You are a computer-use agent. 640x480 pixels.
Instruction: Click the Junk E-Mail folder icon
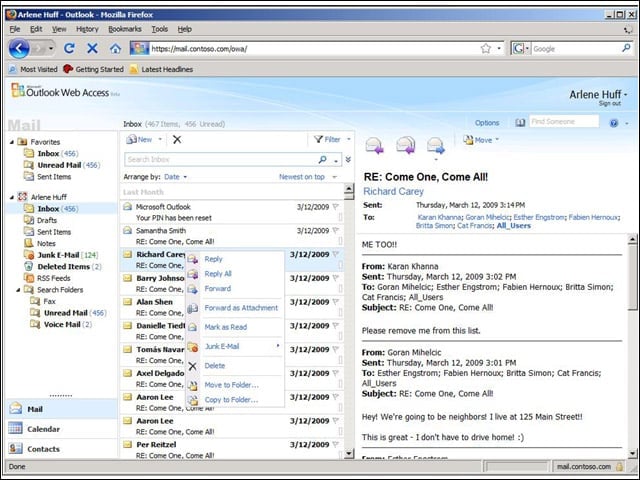tap(29, 255)
